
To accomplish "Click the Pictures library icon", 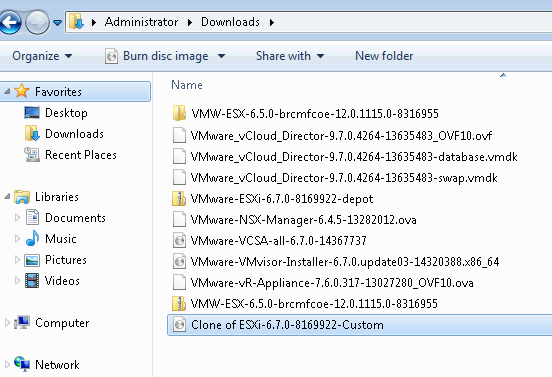I will click(32, 260).
